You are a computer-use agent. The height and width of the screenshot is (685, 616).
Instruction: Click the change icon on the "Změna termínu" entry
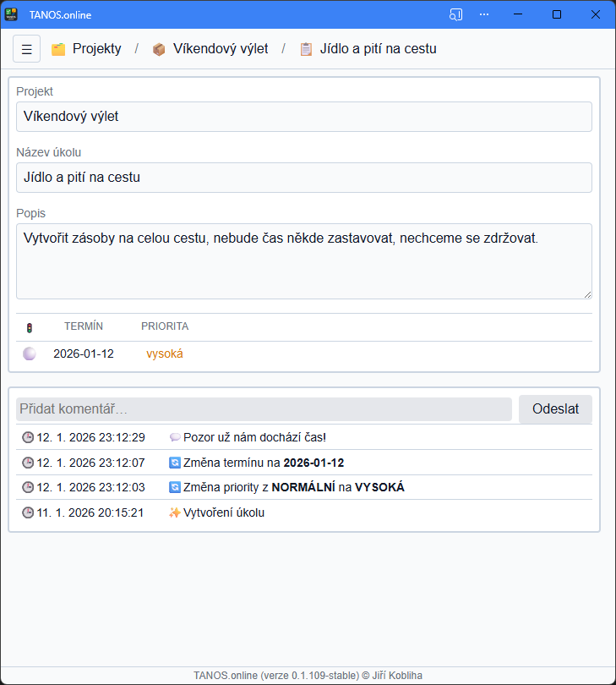coord(174,462)
